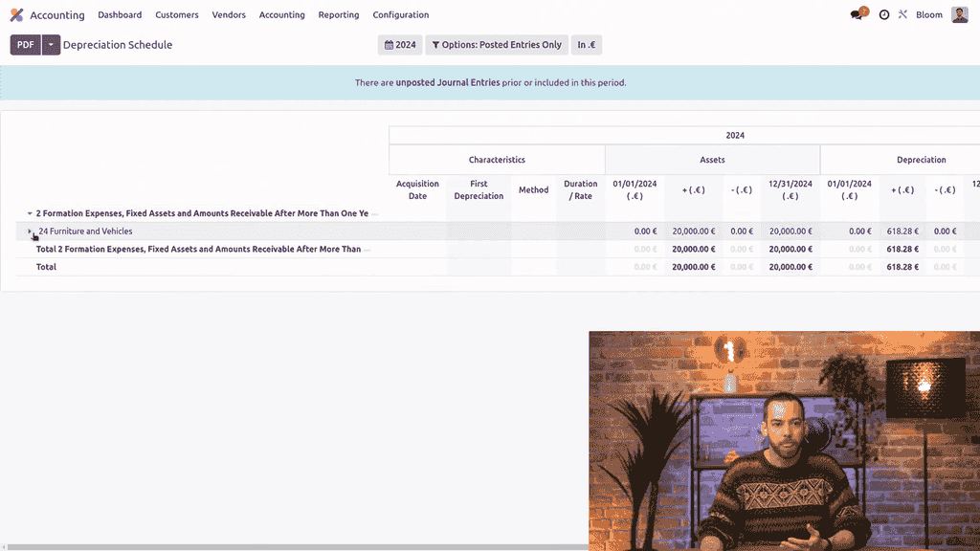Screen dimensions: 980x551
Task: Open the Configuration menu
Action: [x=400, y=15]
